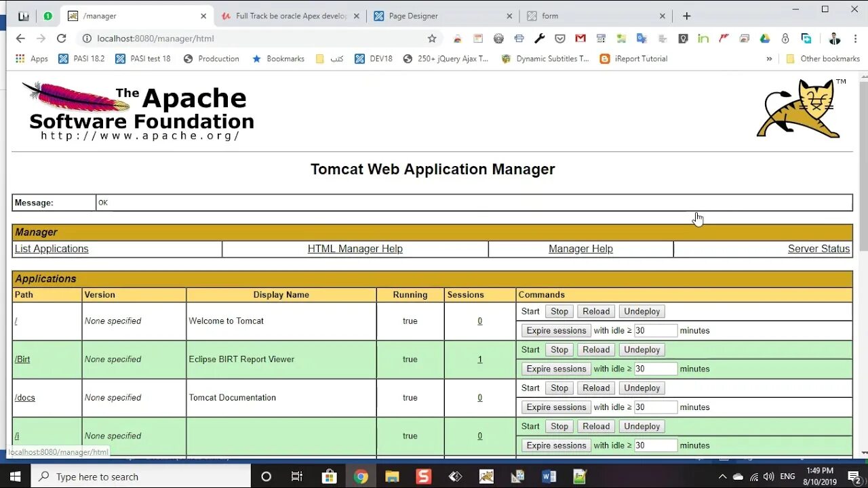Open the Gmail extension icon
The width and height of the screenshot is (868, 488).
coord(580,39)
